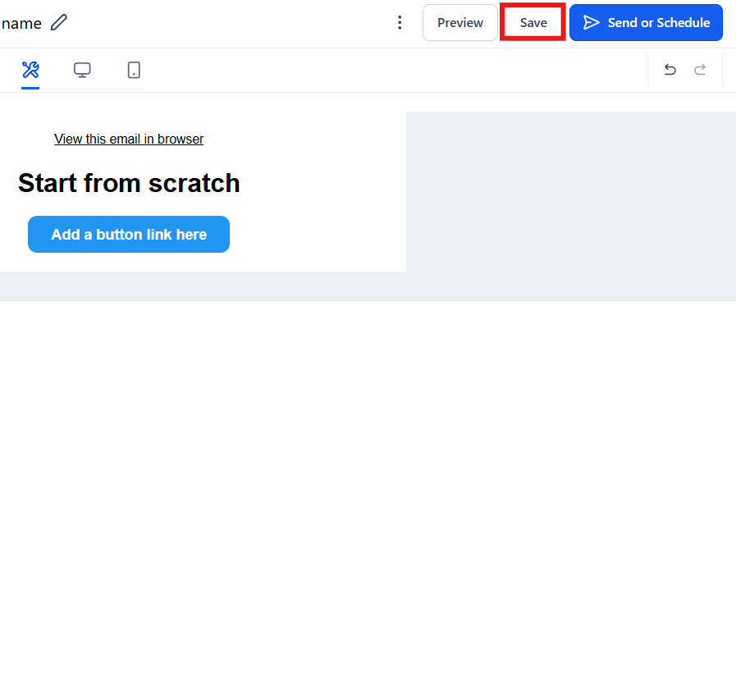Viewport: 736px width, 700px height.
Task: Click the paper plane send icon
Action: click(591, 23)
